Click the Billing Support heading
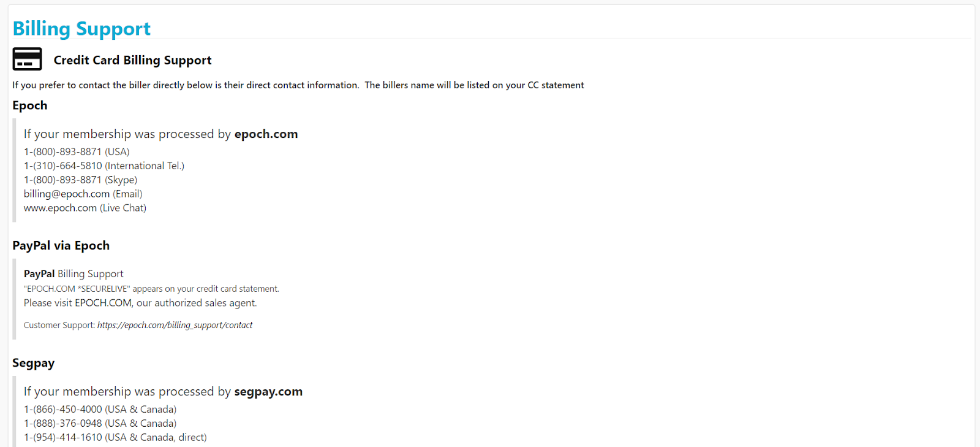Viewport: 980px width, 447px height. (81, 29)
